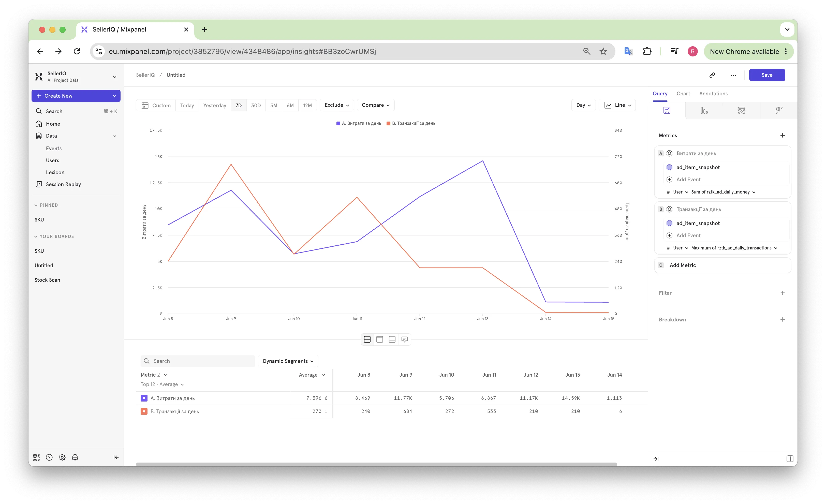Add a new metric with plus icon
The image size is (826, 504).
[x=783, y=135]
